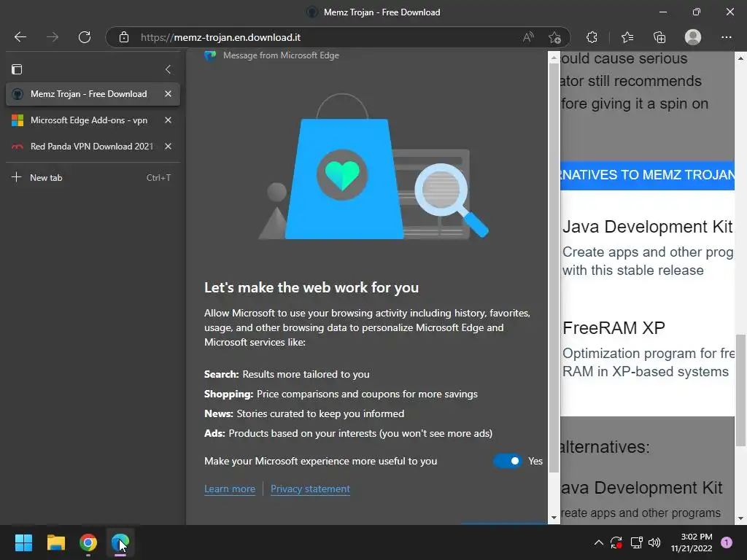Viewport: 747px width, 560px height.
Task: Click News: Stories curated text line
Action: click(304, 413)
